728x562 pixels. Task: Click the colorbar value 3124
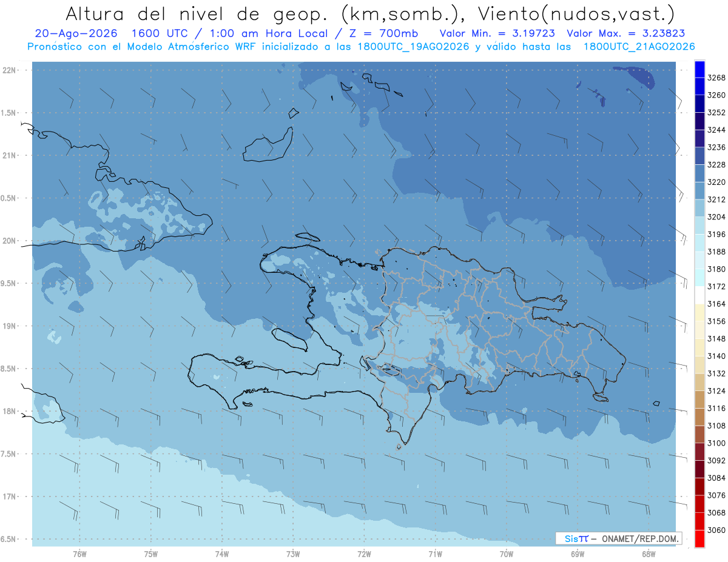click(716, 390)
